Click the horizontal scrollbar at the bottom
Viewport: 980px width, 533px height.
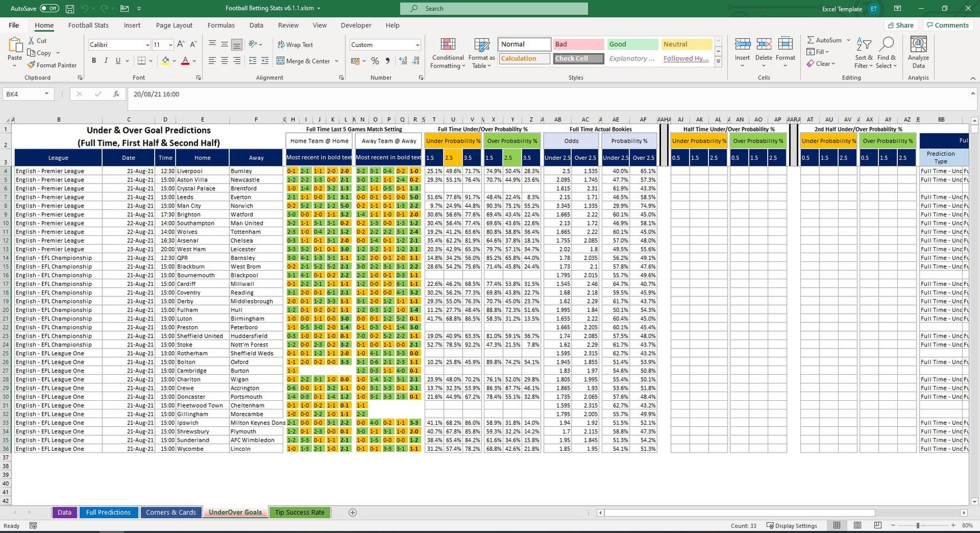pos(739,513)
